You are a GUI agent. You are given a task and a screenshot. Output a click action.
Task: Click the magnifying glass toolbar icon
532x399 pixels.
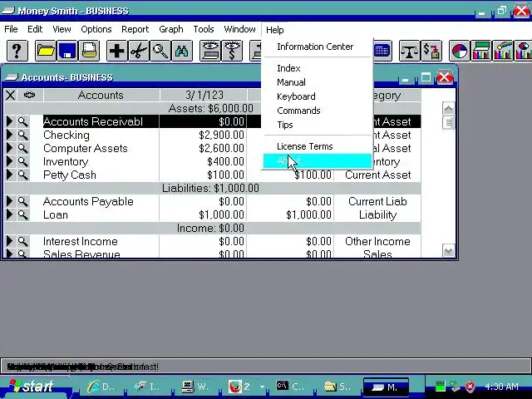coord(160,51)
